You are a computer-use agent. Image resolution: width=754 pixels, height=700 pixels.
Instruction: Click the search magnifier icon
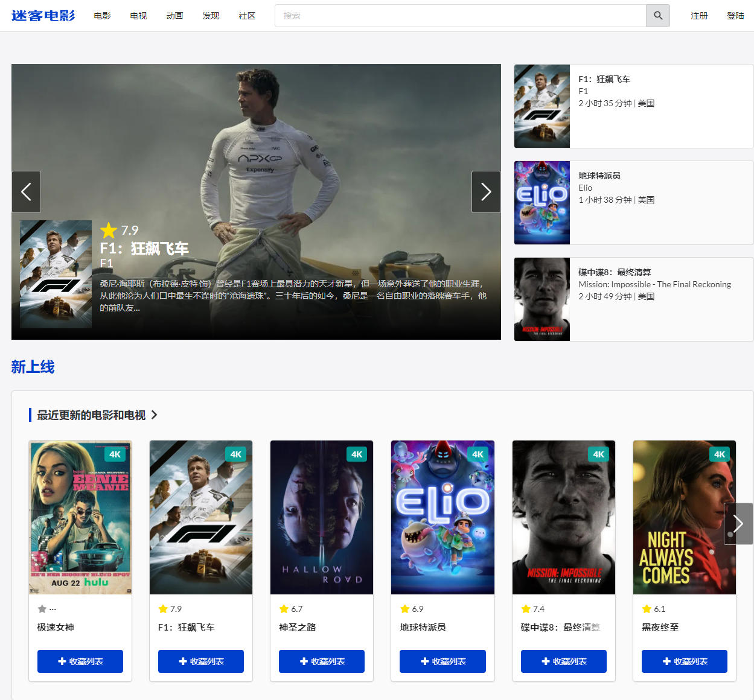point(658,16)
